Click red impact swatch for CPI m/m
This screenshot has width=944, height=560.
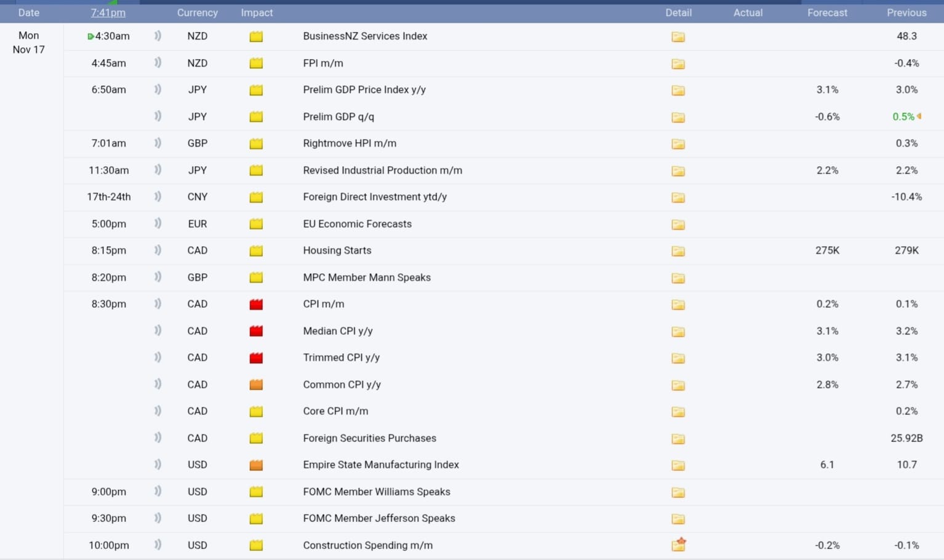tap(256, 305)
